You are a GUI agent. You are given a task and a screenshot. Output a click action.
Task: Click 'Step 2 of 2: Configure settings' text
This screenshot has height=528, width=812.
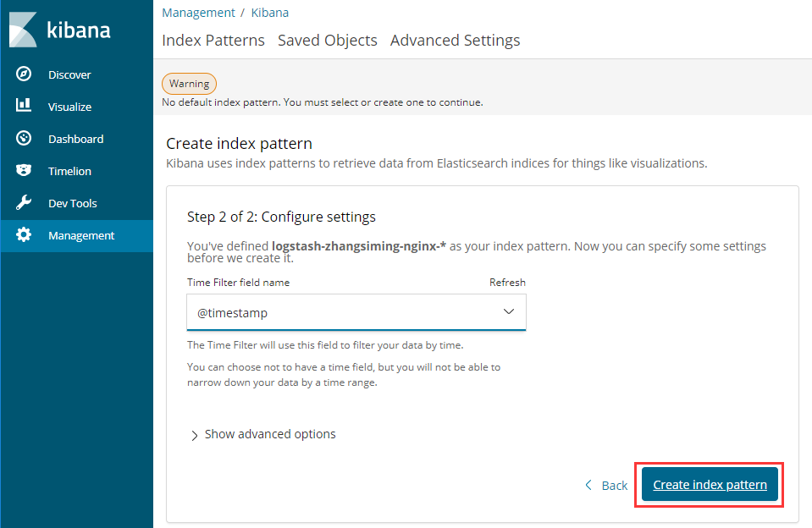point(281,217)
